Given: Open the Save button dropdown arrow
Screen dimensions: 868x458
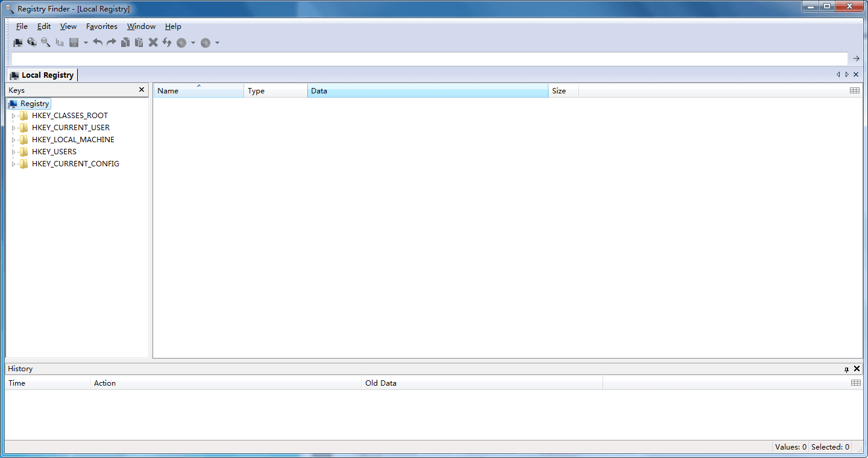Looking at the screenshot, I should (x=86, y=43).
